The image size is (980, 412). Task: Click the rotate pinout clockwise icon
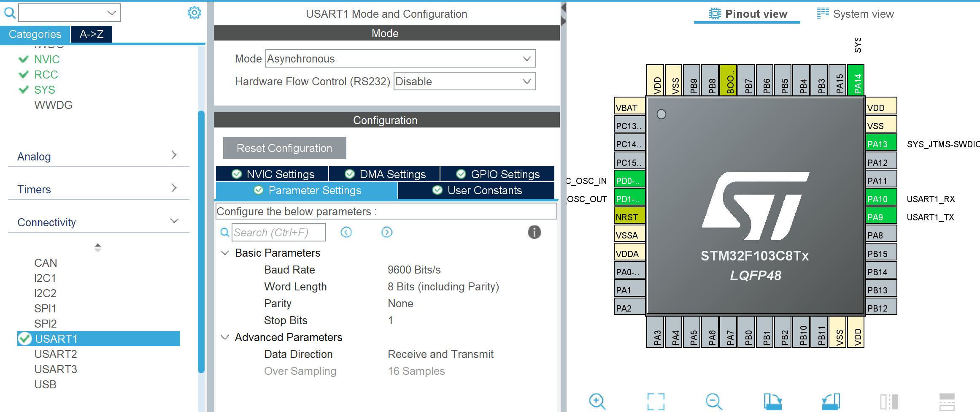pyautogui.click(x=772, y=401)
